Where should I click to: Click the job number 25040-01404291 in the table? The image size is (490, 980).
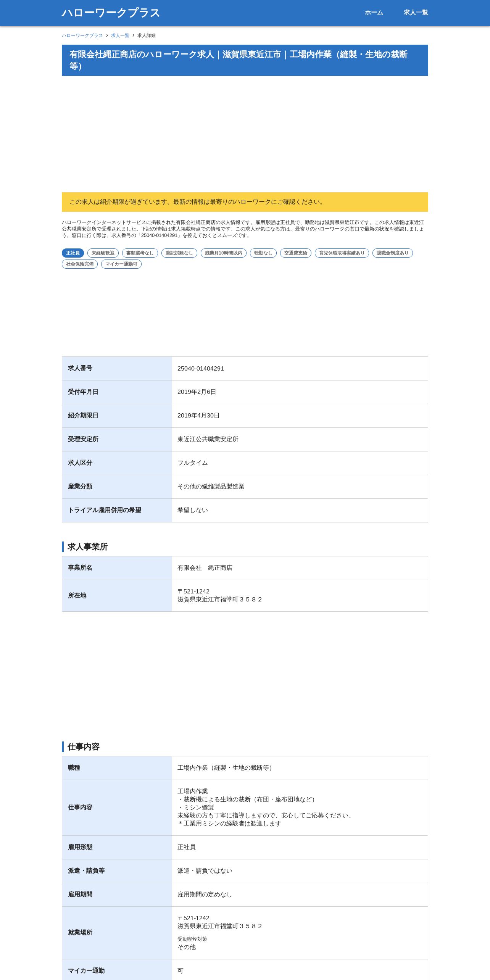pos(201,369)
